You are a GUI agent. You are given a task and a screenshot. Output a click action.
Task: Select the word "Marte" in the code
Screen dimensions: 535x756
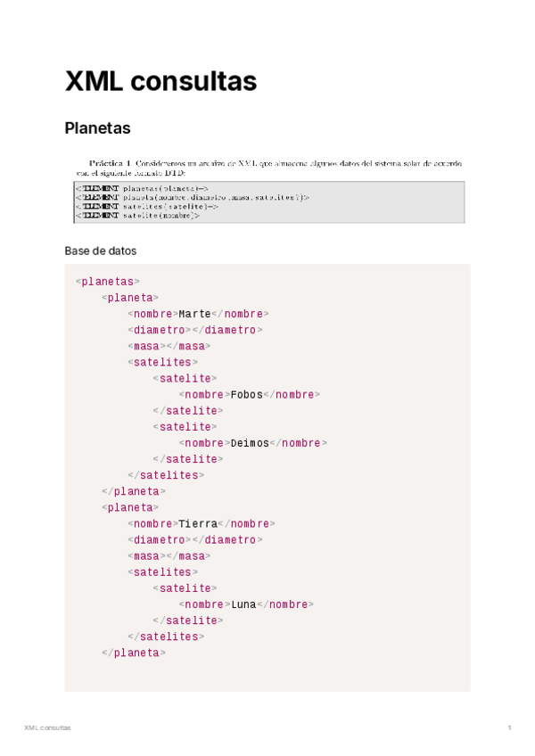(x=194, y=314)
